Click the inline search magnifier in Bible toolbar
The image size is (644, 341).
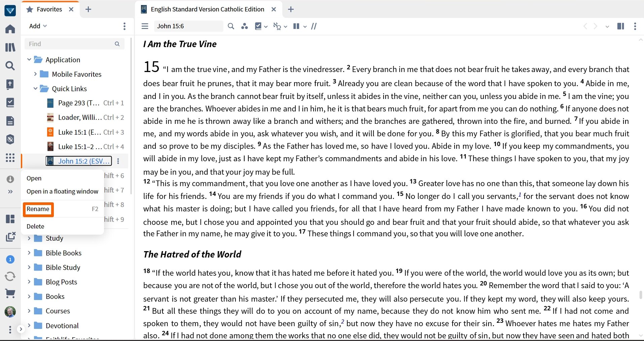tap(231, 26)
